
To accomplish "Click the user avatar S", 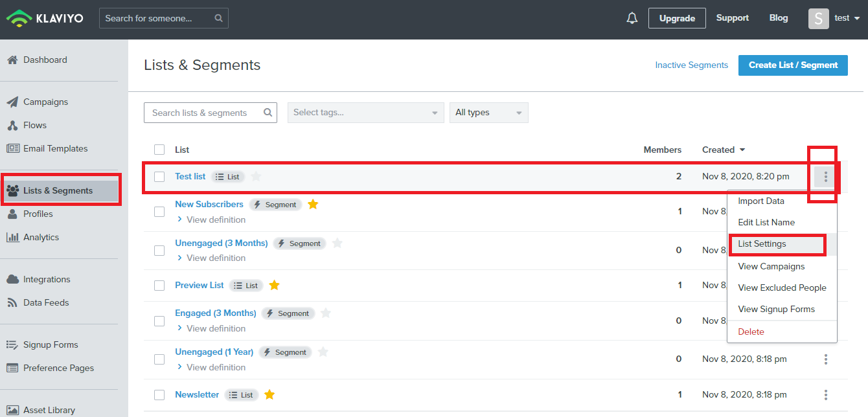I will point(819,18).
